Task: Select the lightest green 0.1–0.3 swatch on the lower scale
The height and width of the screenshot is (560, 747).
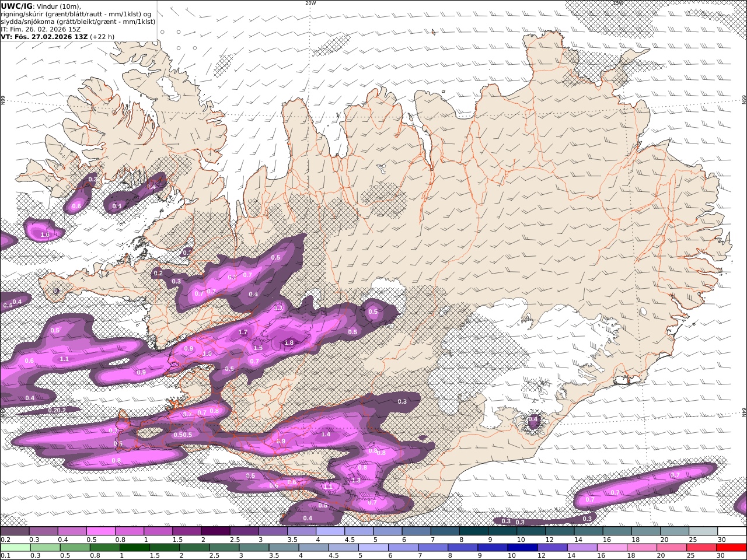Action: tap(15, 548)
